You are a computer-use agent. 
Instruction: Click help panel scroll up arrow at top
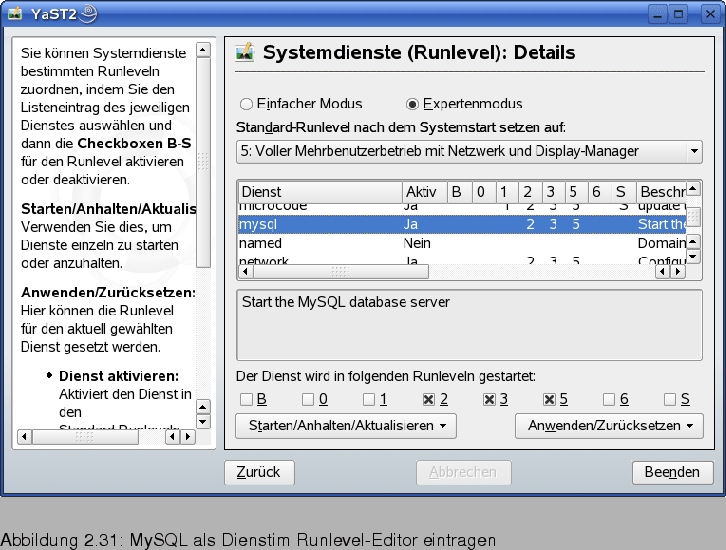pyautogui.click(x=203, y=50)
